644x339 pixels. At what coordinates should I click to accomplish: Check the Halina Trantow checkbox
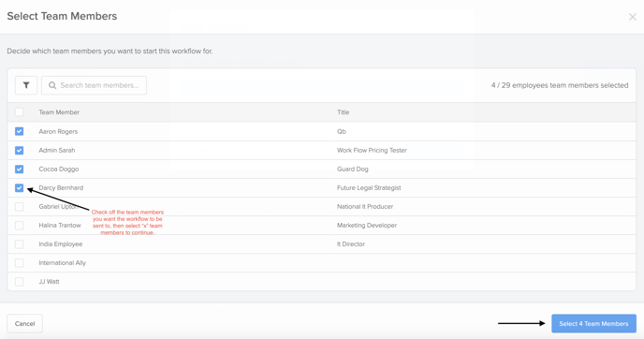click(x=20, y=226)
